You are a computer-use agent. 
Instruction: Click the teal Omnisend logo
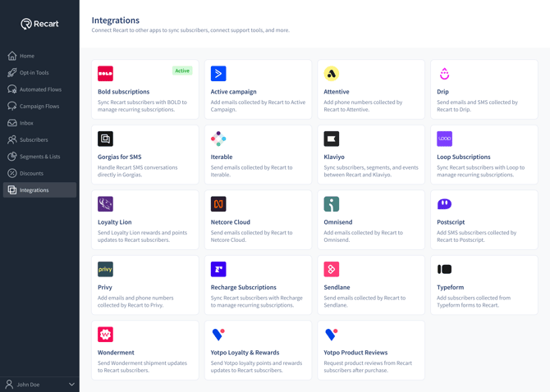pos(332,204)
